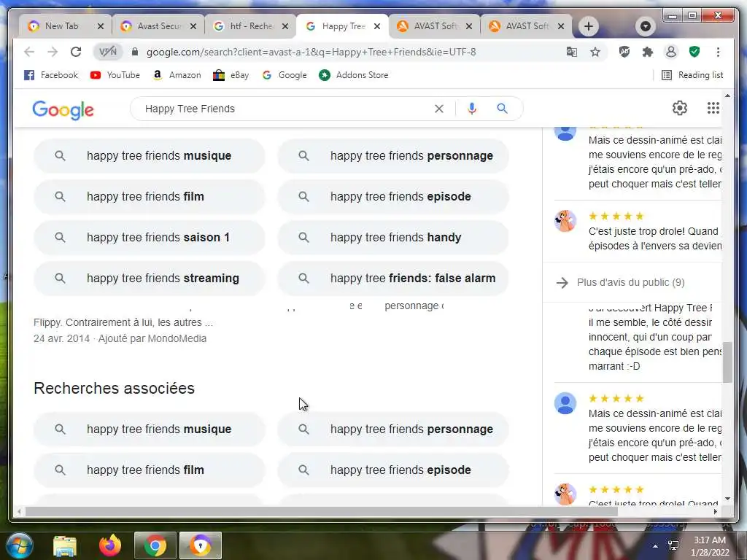Open the Avast adblock shield extension
The height and width of the screenshot is (560, 747).
(624, 52)
